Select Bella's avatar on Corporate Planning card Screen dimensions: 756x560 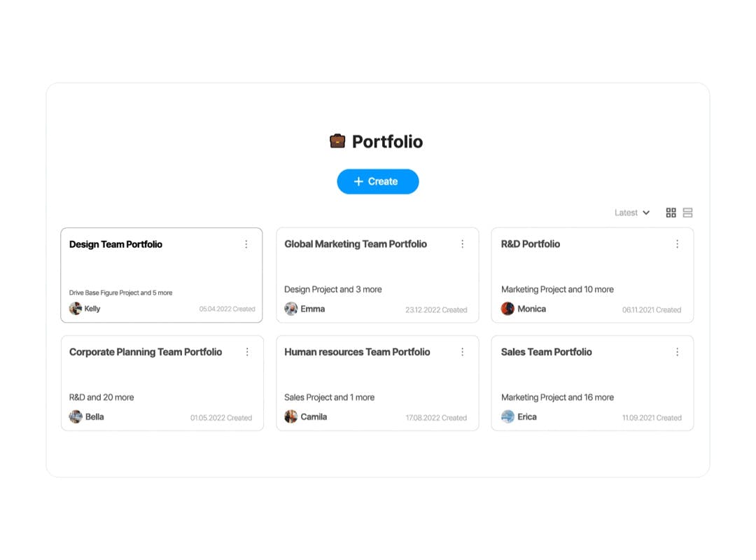click(76, 416)
